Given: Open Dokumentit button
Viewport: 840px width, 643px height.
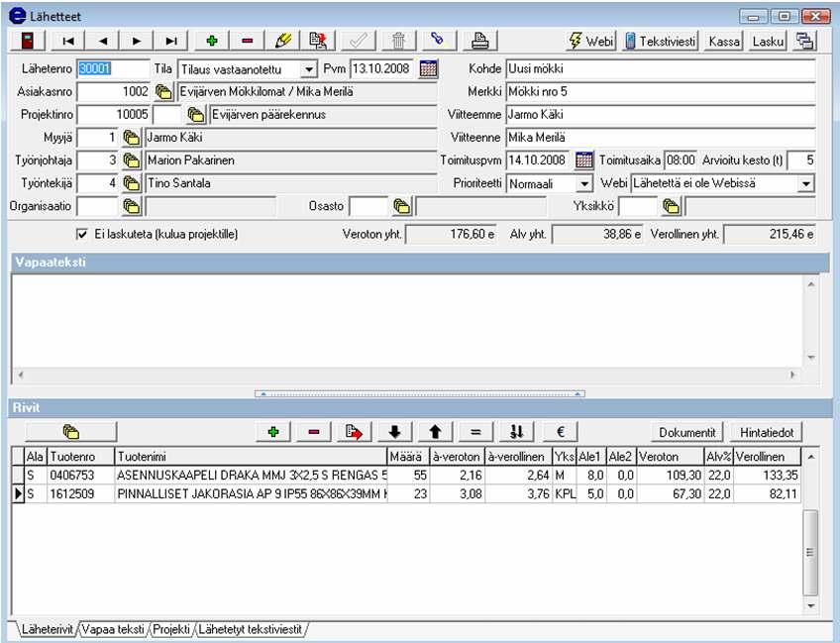Looking at the screenshot, I should (x=686, y=432).
